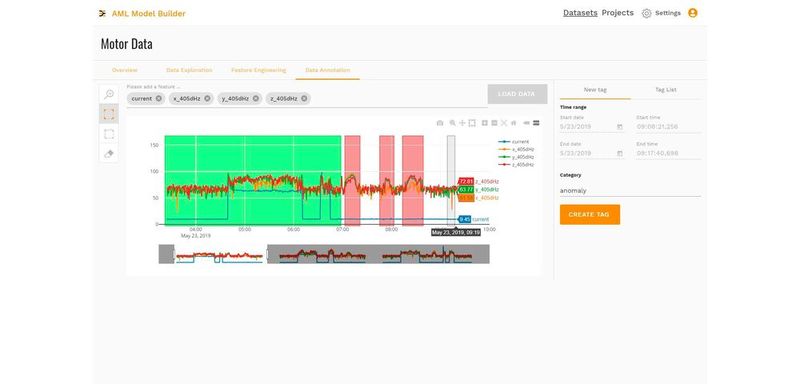Remove the current feature chip

click(x=159, y=98)
